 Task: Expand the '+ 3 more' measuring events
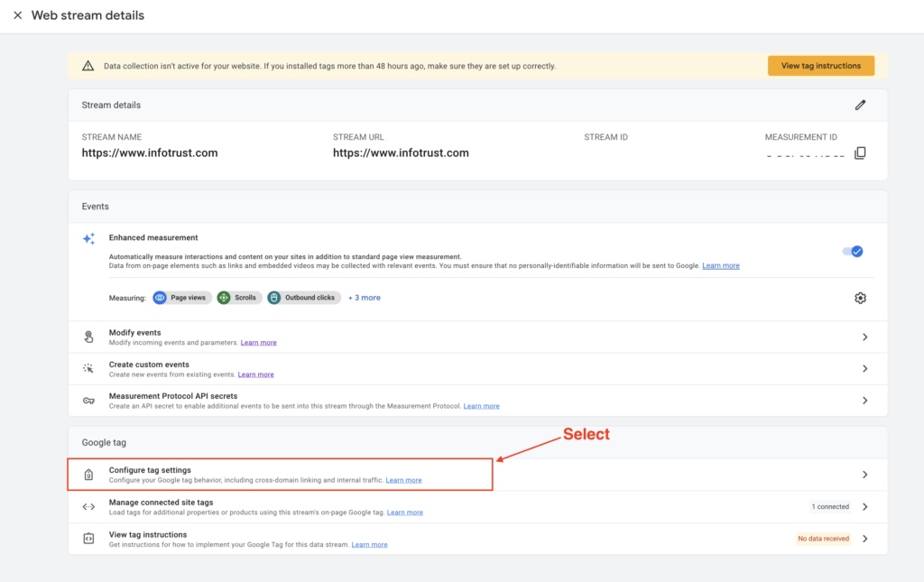[365, 298]
